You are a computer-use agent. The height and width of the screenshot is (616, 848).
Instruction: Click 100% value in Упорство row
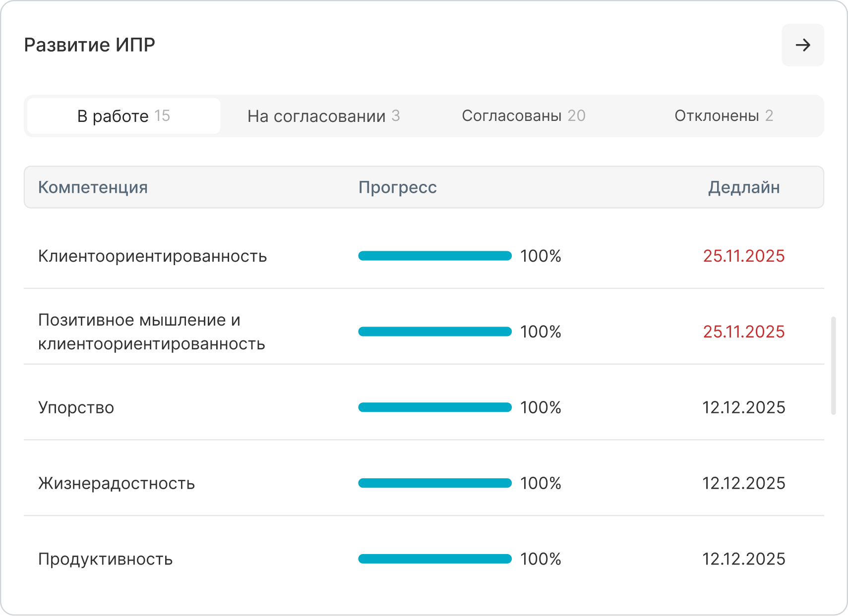pyautogui.click(x=541, y=407)
